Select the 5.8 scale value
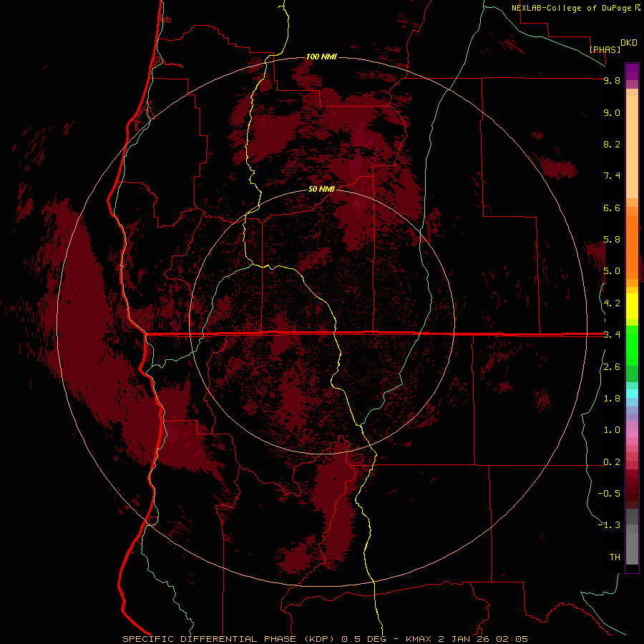This screenshot has width=644, height=644. coord(612,240)
